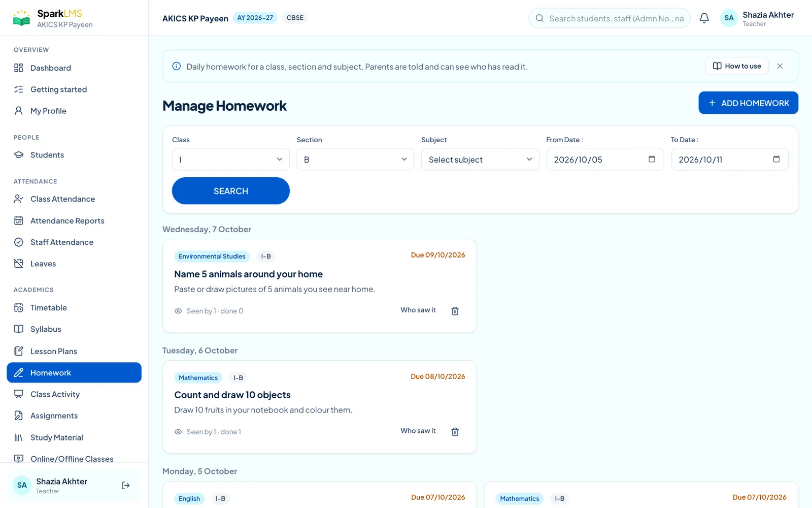
Task: Click the seen-by eye icon on Environmental Studies card
Action: click(178, 311)
